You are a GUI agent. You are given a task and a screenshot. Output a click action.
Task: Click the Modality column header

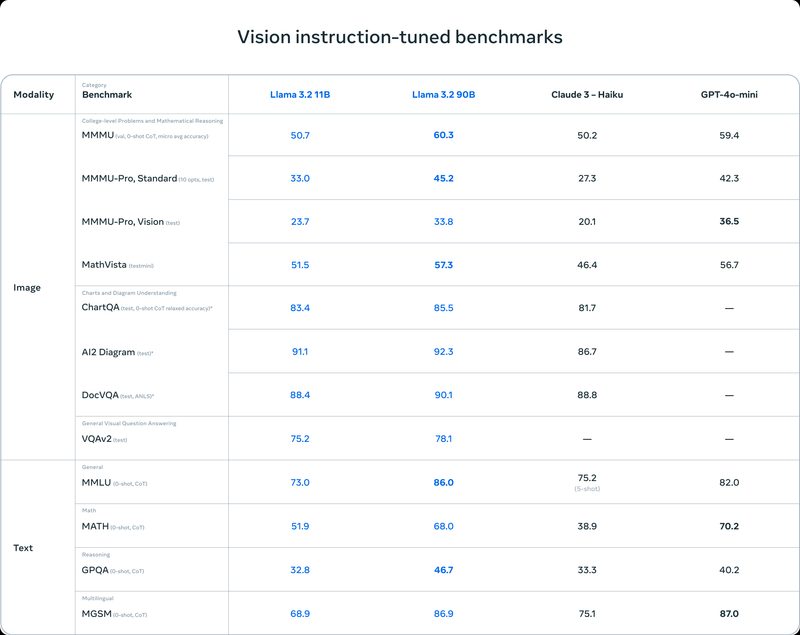tap(33, 95)
